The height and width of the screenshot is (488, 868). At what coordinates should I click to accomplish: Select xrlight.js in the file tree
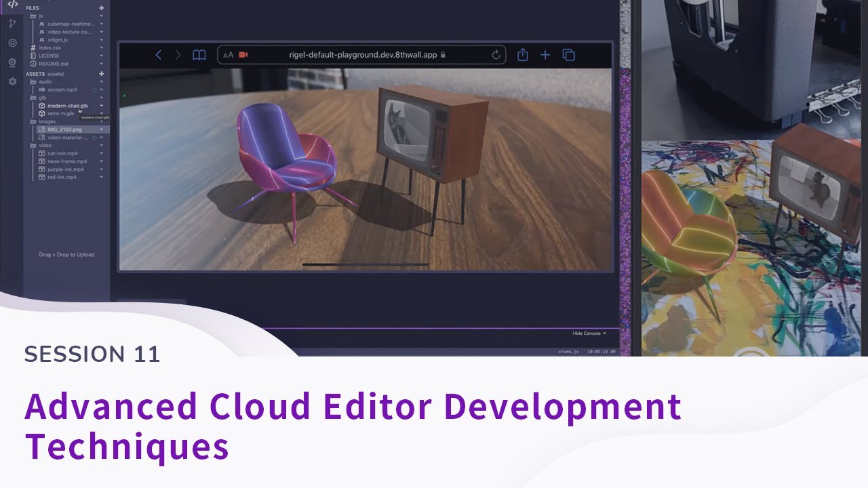coord(58,40)
